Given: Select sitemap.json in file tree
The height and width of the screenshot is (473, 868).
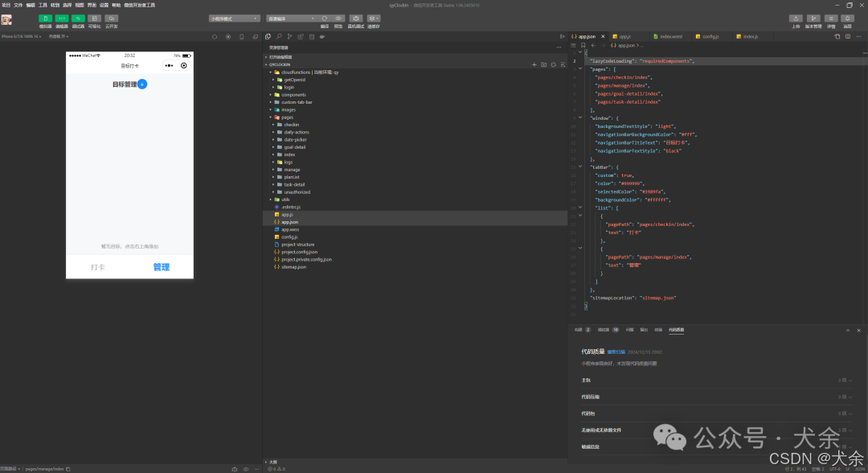Looking at the screenshot, I should coord(293,267).
